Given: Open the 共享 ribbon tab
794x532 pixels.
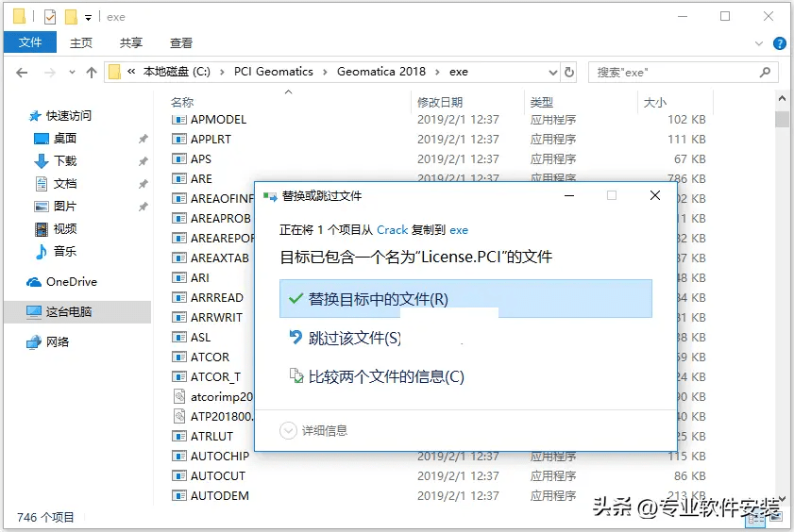Looking at the screenshot, I should point(130,43).
